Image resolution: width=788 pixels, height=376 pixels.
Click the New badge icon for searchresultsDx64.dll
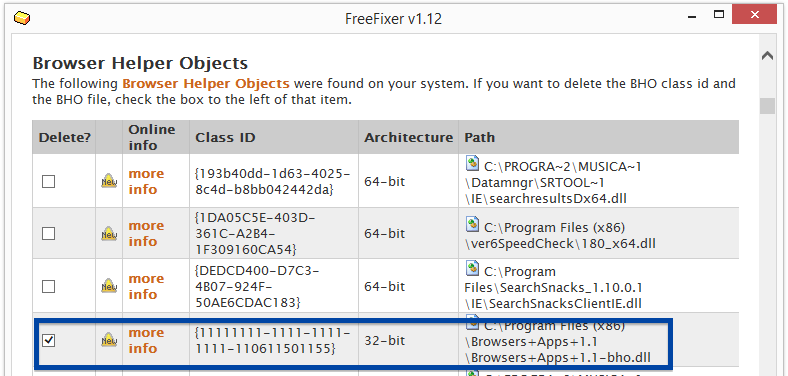[109, 181]
